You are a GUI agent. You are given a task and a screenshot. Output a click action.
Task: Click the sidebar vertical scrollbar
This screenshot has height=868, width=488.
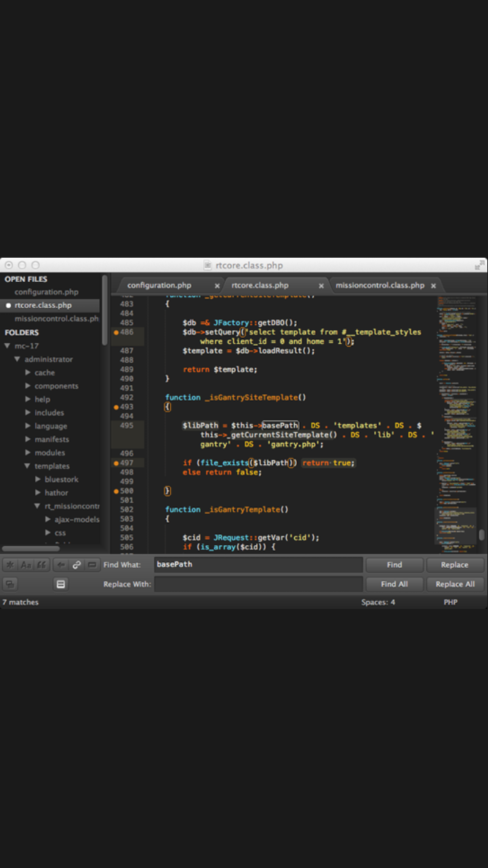(104, 309)
